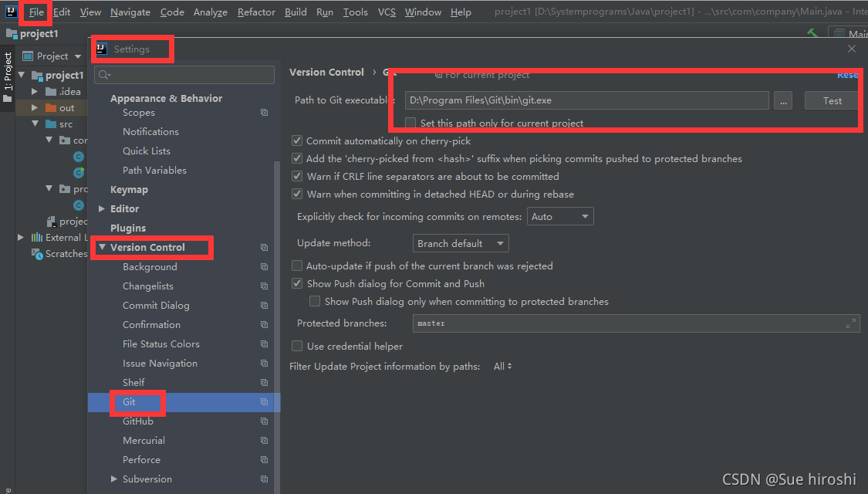Click project-level icon next to File Status Colors

[x=264, y=344]
